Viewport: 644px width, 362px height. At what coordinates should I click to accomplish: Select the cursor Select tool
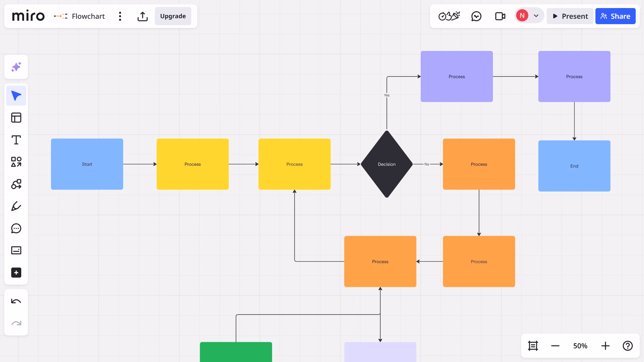click(16, 95)
